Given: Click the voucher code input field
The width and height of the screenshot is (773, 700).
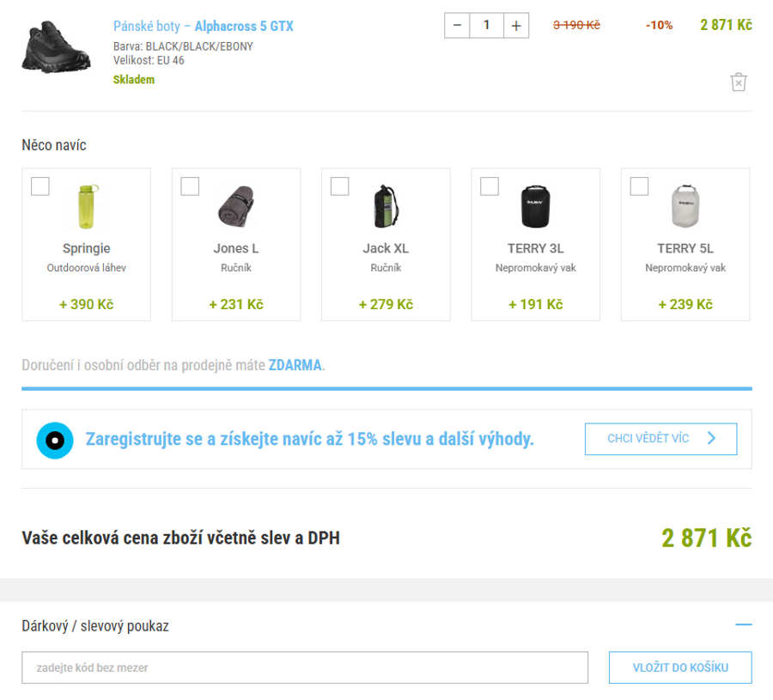Looking at the screenshot, I should (x=305, y=667).
